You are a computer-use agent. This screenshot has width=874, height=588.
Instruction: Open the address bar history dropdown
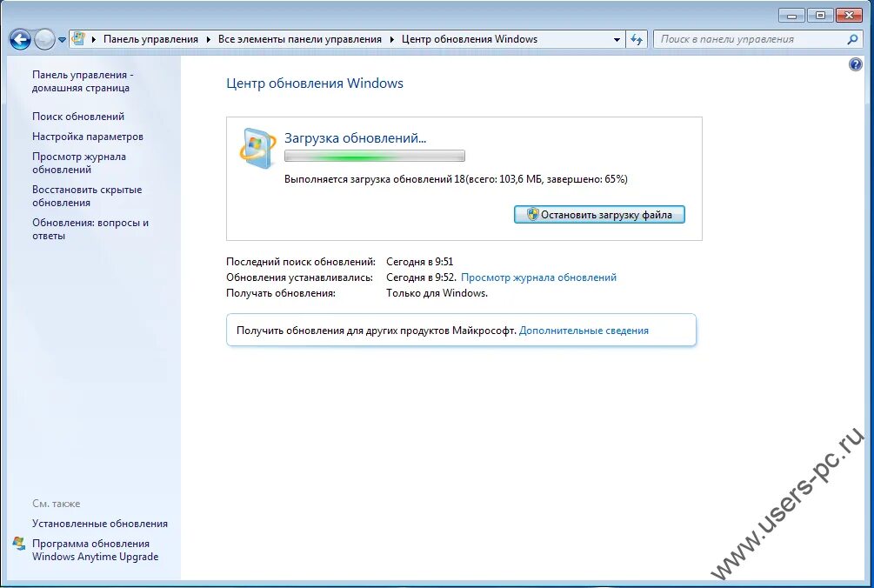point(617,39)
